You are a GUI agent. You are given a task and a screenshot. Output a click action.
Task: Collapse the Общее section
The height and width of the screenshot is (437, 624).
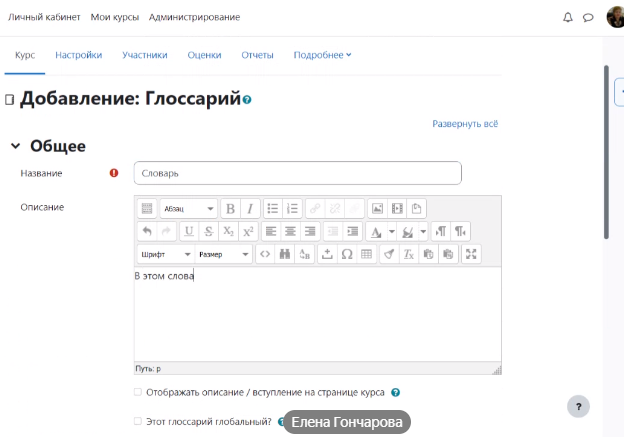pyautogui.click(x=15, y=146)
